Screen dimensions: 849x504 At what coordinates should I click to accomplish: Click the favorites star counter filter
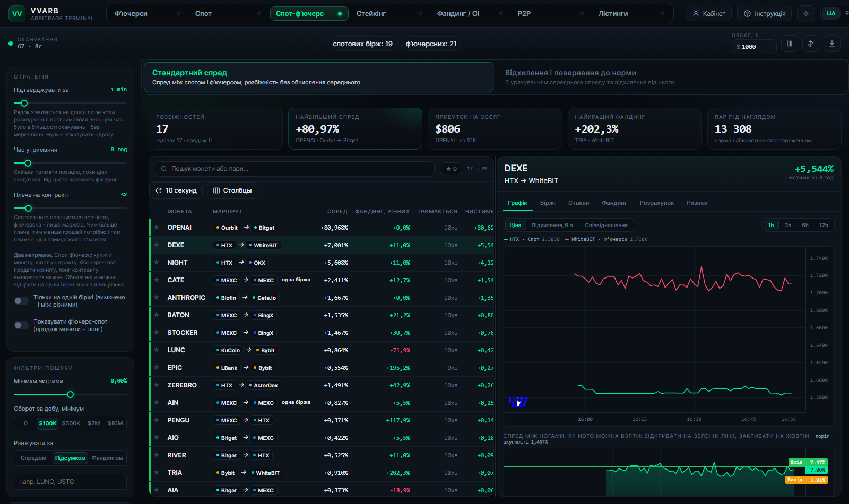451,169
